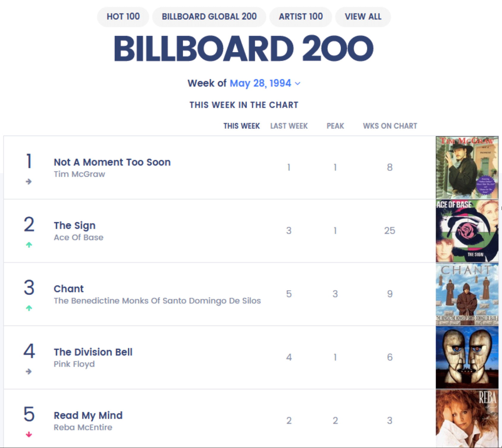Open the Reba McEntire album cover
This screenshot has height=448, width=502.
pyautogui.click(x=467, y=419)
